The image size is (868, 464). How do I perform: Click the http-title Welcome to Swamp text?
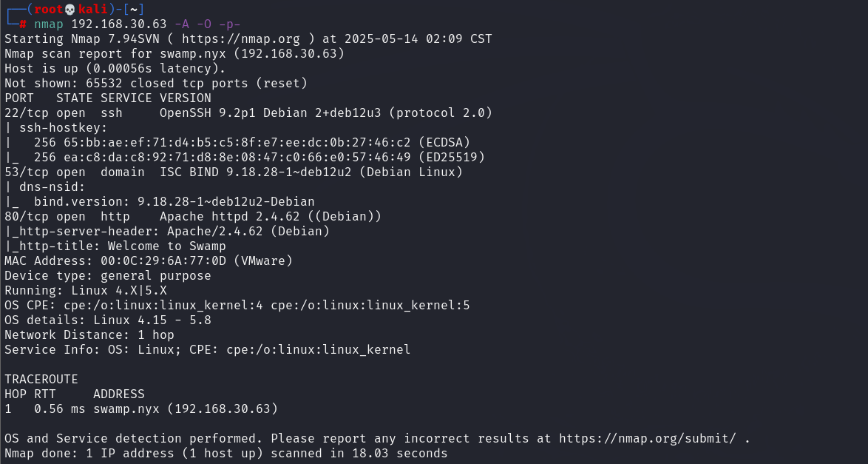click(166, 246)
